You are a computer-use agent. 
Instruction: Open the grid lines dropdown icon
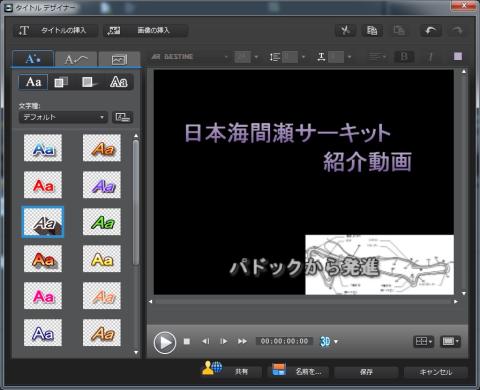pos(423,342)
